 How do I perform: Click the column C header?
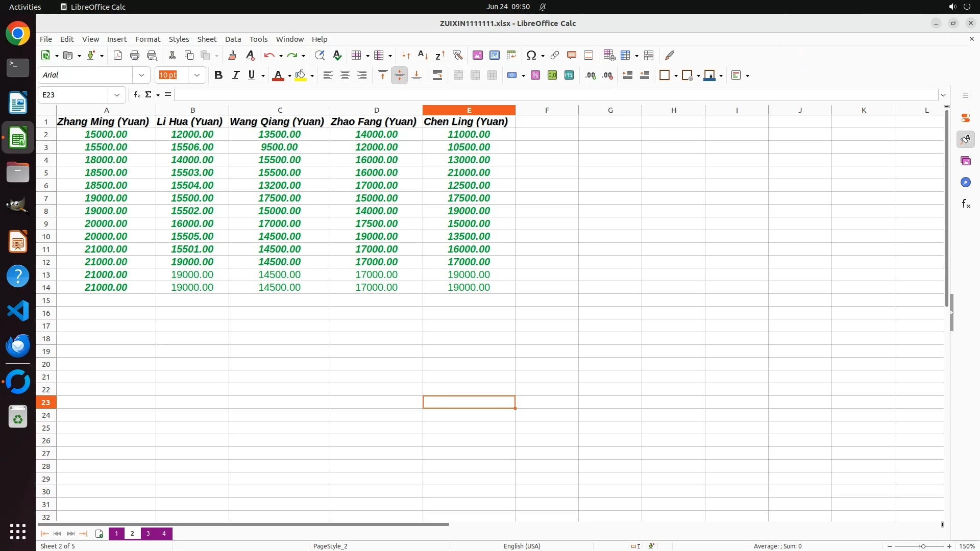point(279,110)
